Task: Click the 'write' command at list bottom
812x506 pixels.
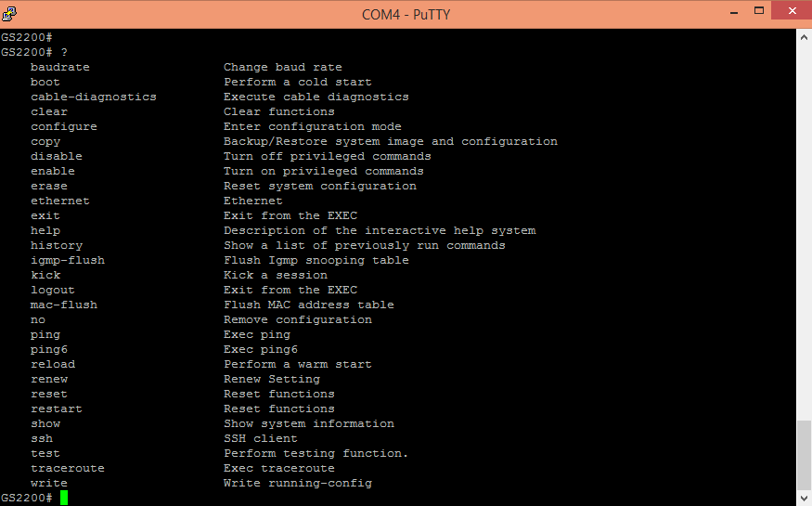Action: point(48,483)
